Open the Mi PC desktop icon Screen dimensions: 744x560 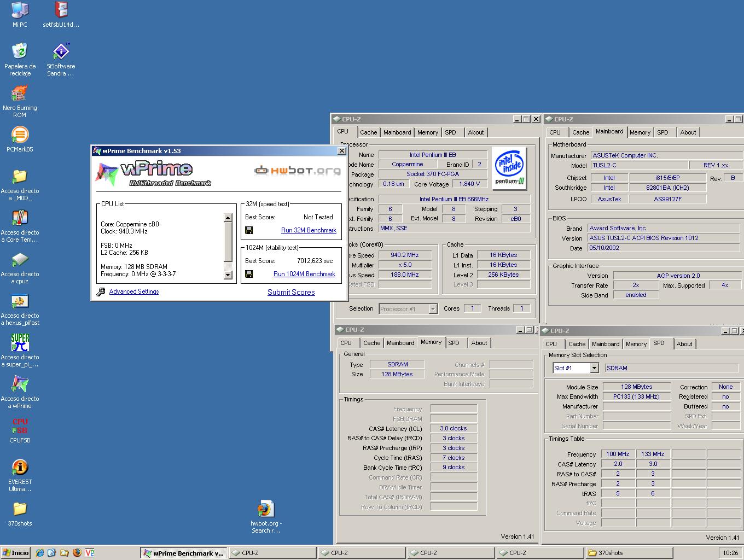coord(20,9)
